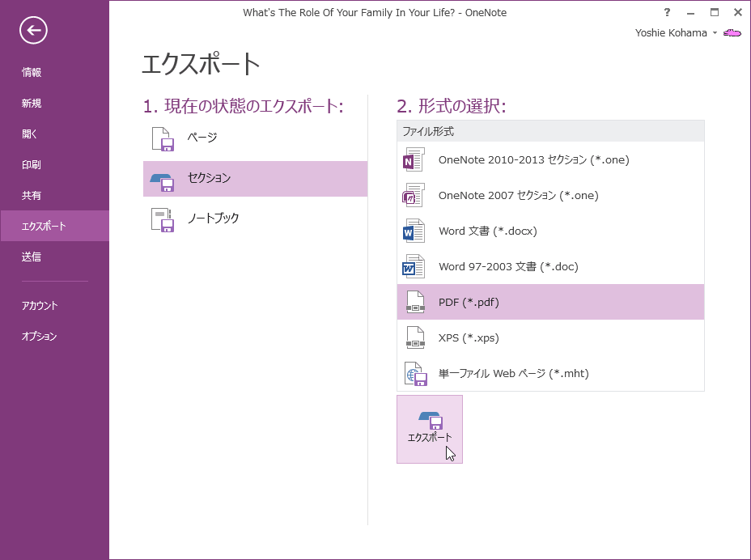Open オプション in the sidebar
Viewport: 751px width, 560px height.
(54, 336)
